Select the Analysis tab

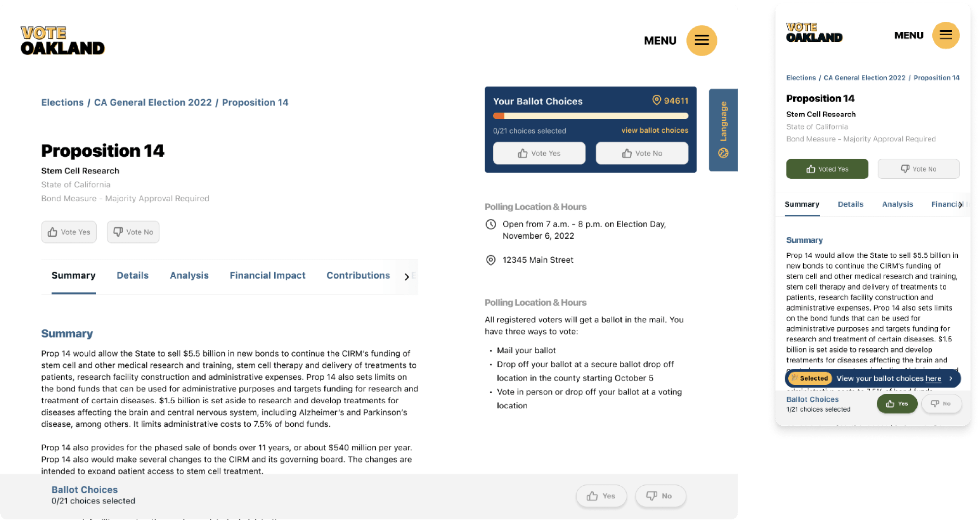pos(189,275)
